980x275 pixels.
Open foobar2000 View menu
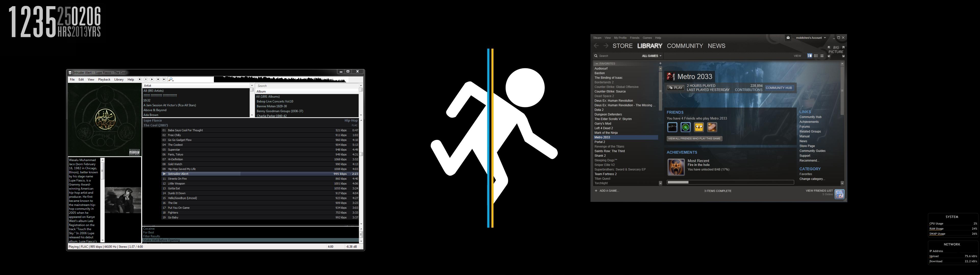pos(91,80)
